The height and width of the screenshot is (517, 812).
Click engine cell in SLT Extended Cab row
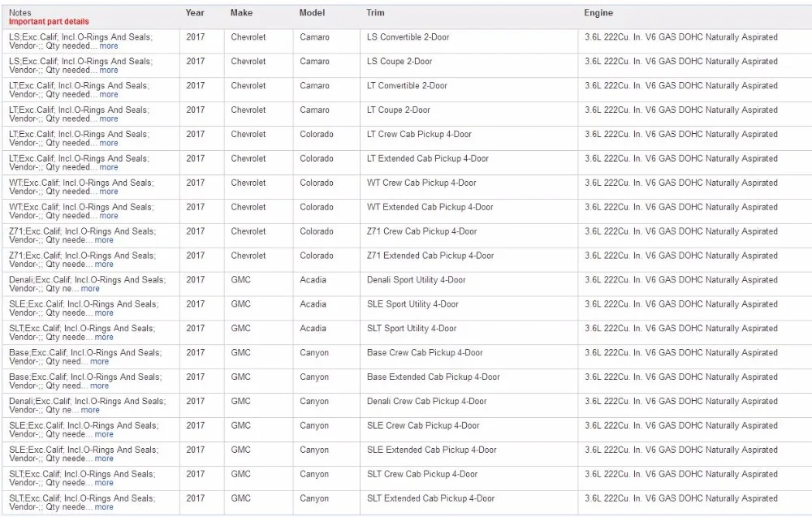[x=681, y=499]
